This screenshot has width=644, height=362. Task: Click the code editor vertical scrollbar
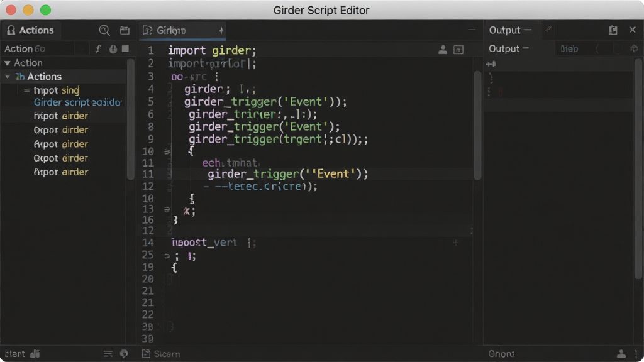477,125
